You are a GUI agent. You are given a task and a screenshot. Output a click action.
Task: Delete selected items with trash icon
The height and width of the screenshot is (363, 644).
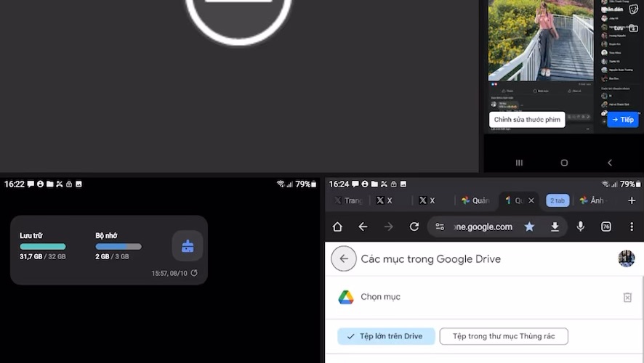click(627, 297)
